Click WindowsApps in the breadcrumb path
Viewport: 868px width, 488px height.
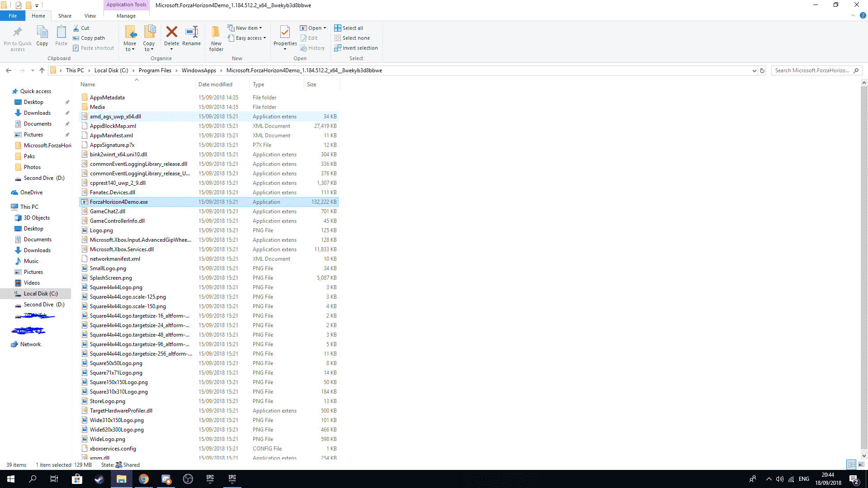[x=199, y=70]
